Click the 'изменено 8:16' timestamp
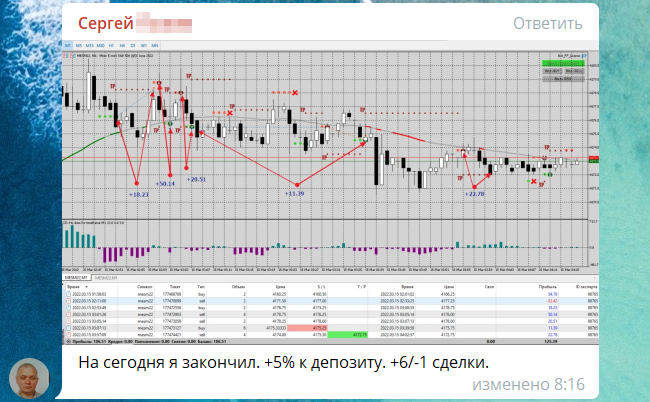The height and width of the screenshot is (402, 650). (529, 385)
